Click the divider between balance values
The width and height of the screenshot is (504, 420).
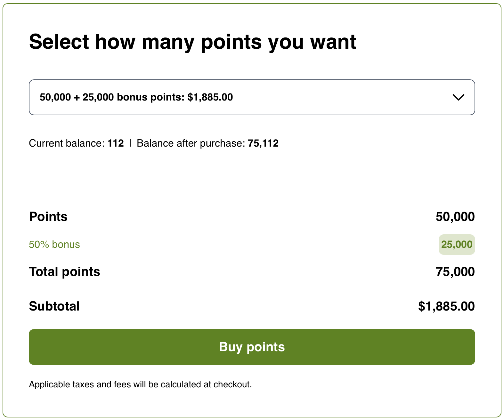130,143
